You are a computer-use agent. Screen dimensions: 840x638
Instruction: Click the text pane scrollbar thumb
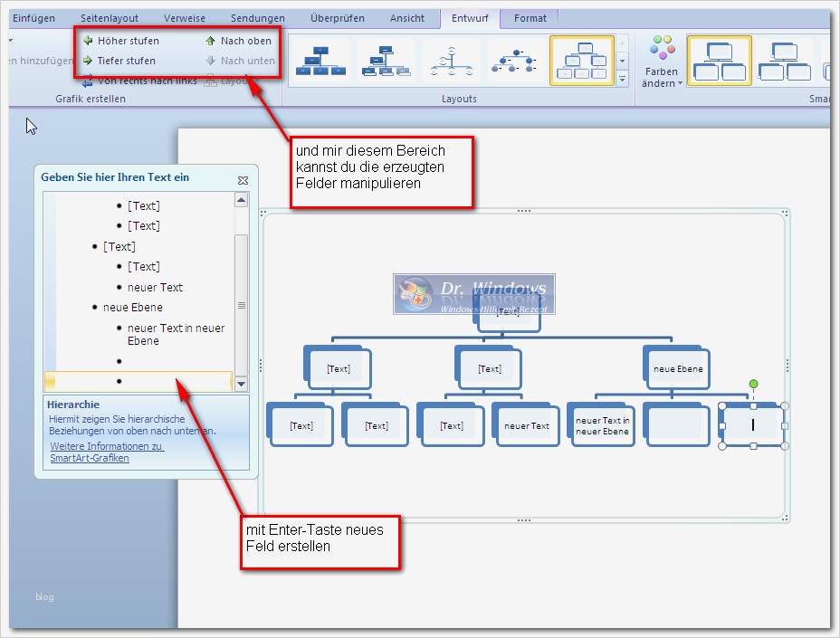click(x=241, y=305)
